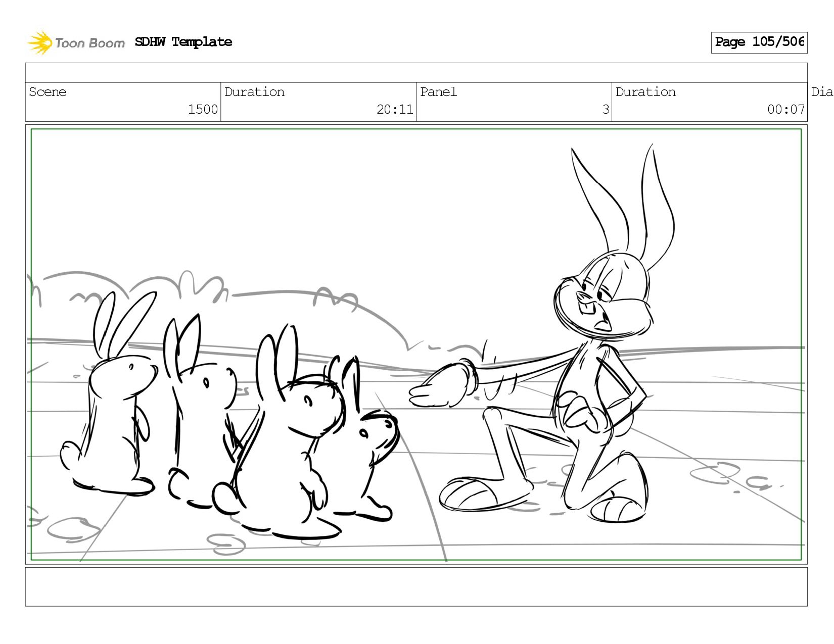The height and width of the screenshot is (644, 834).
Task: Click the scene duration value 20:11
Action: 395,109
